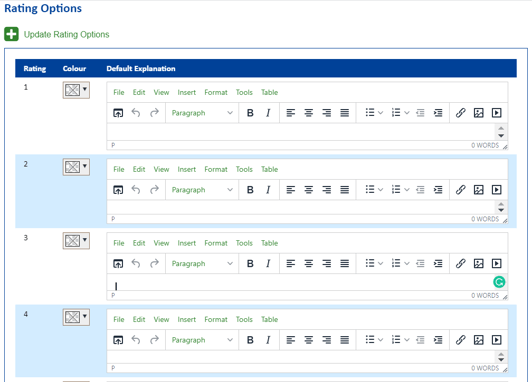This screenshot has width=532, height=382.
Task: Click the Rating column header
Action: click(35, 69)
